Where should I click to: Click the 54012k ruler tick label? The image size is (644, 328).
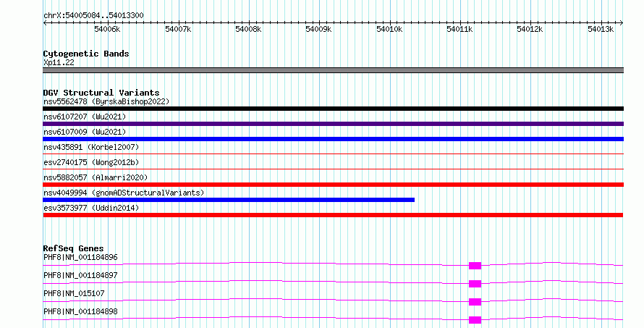click(530, 29)
